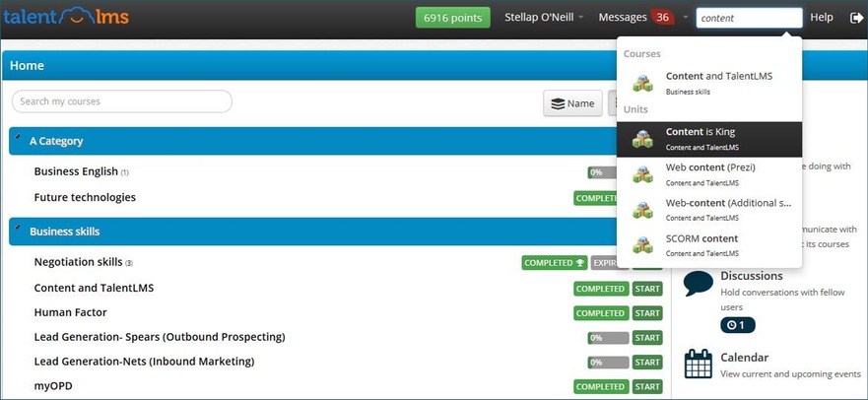Click the pin icon on A Category header
This screenshot has width=868, height=400.
19,136
